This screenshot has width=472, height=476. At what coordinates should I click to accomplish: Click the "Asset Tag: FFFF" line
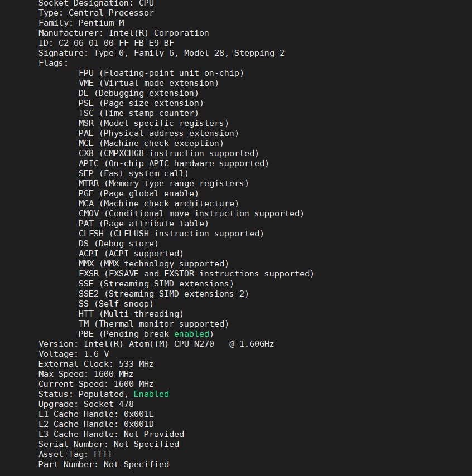[76, 454]
